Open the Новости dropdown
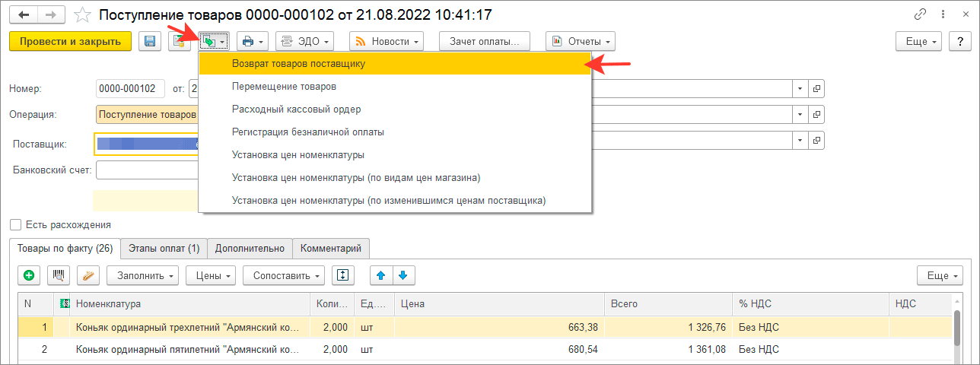Image resolution: width=980 pixels, height=365 pixels. [386, 41]
